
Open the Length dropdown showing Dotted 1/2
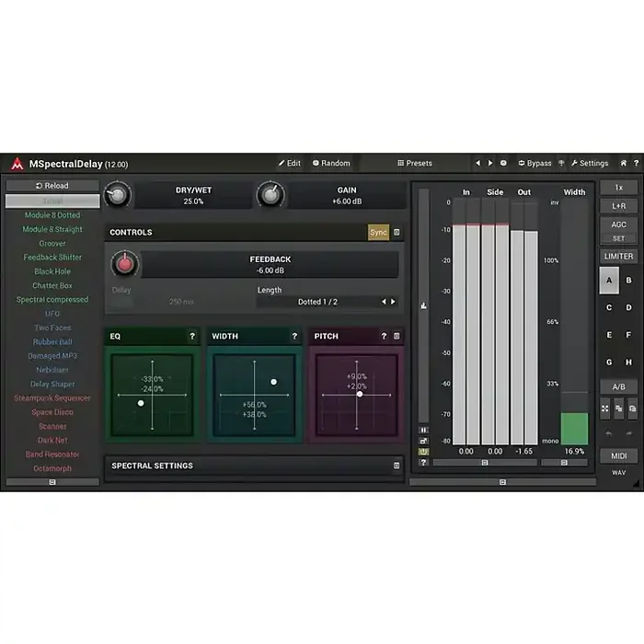(317, 302)
